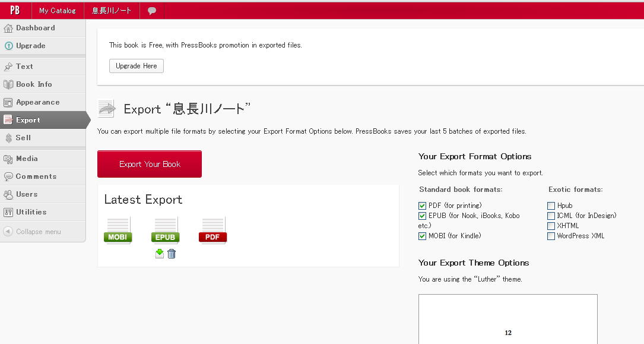Open the EPUB export file icon
This screenshot has width=644, height=344.
click(x=165, y=231)
